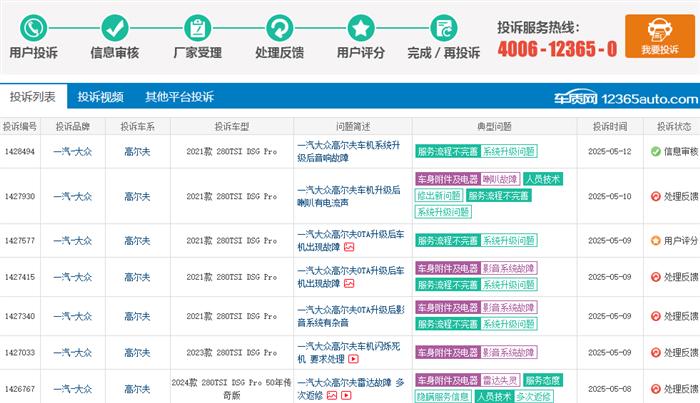The width and height of the screenshot is (700, 403).
Task: Click 服务流程不完善 tag in row 1428494
Action: click(448, 151)
